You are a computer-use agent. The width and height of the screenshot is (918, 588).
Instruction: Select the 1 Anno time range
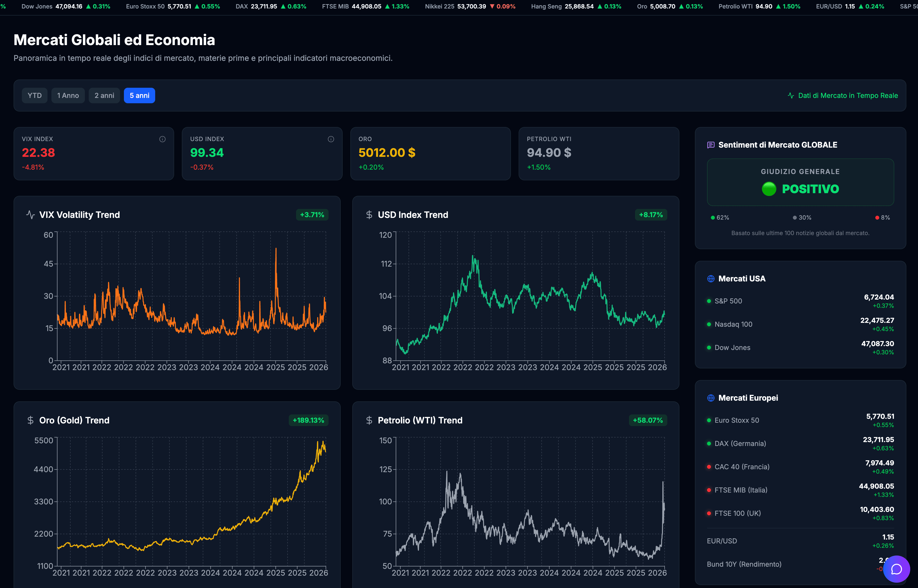click(68, 95)
